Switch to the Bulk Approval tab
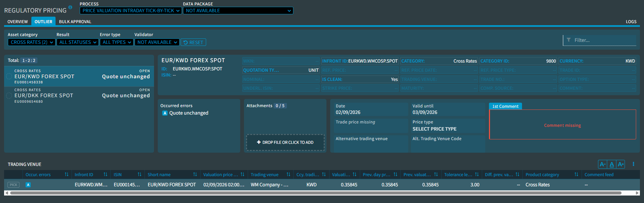Viewport: 644px width, 203px height. [75, 21]
